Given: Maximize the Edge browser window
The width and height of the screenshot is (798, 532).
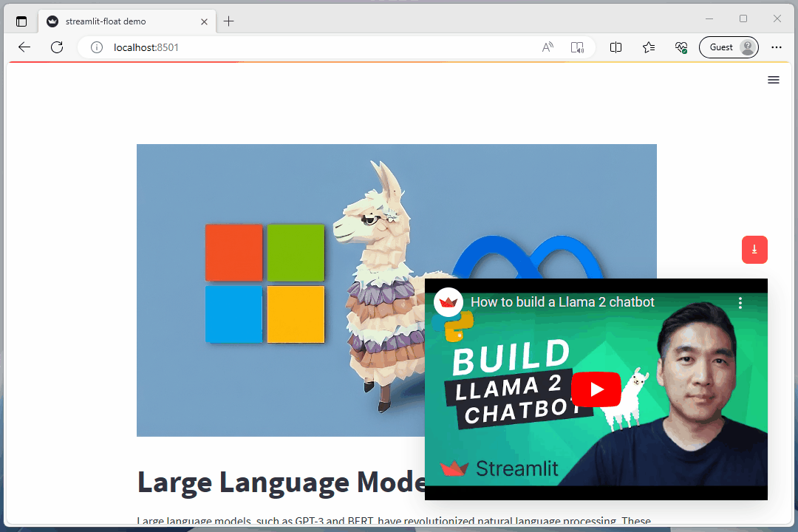Looking at the screenshot, I should 743,18.
